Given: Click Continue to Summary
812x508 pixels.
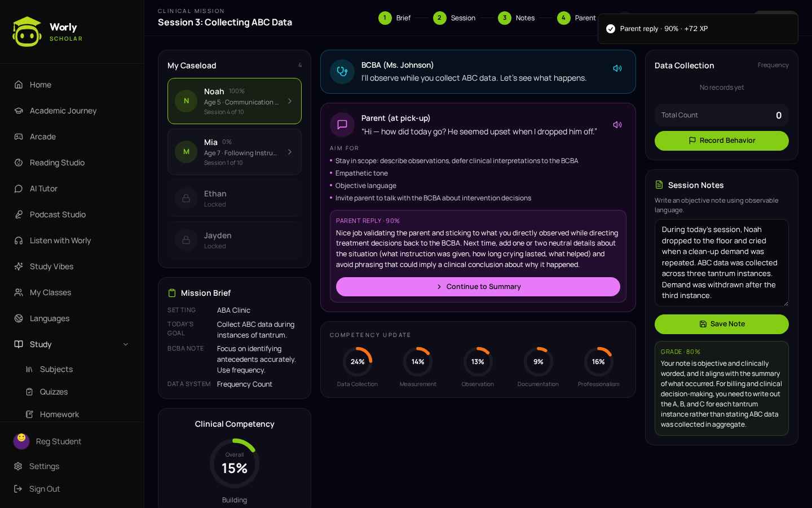Looking at the screenshot, I should (478, 287).
